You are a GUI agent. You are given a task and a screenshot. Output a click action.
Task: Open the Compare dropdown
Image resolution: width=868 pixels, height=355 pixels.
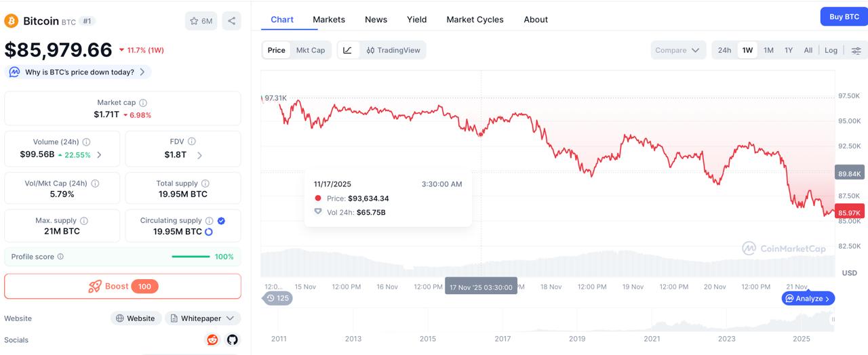(677, 50)
